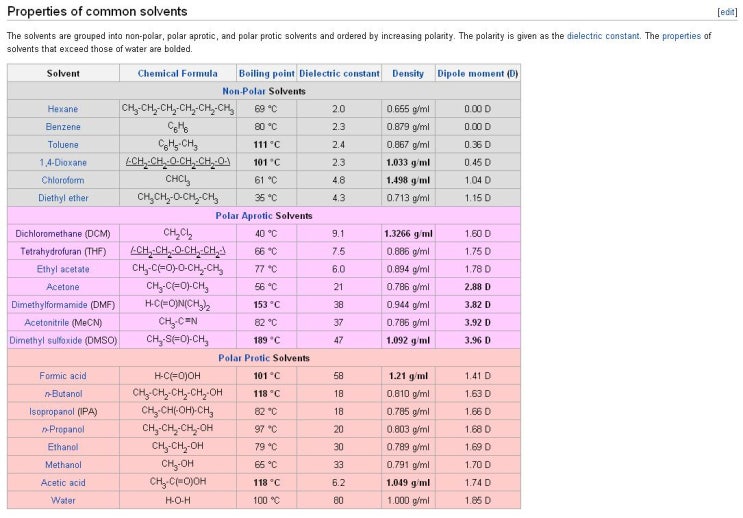Click the edit link beside the section heading
This screenshot has width=743, height=518.
pyautogui.click(x=727, y=12)
